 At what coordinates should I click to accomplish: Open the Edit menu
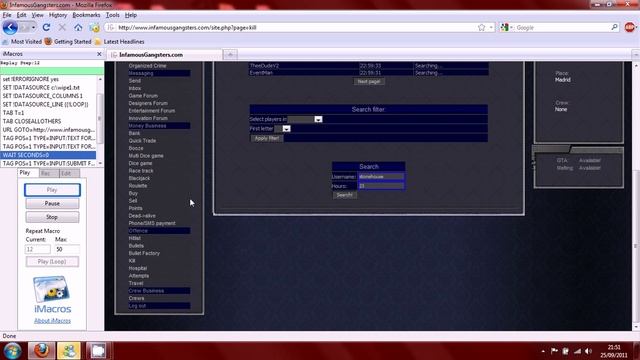click(x=21, y=15)
